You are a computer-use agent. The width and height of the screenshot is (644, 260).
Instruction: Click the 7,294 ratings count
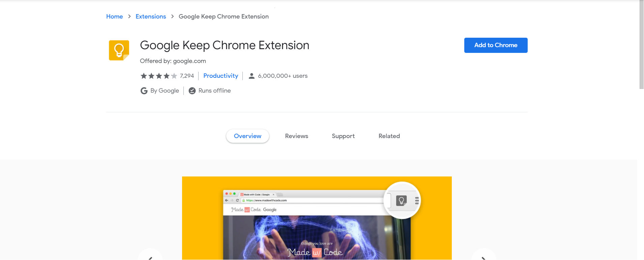(187, 76)
